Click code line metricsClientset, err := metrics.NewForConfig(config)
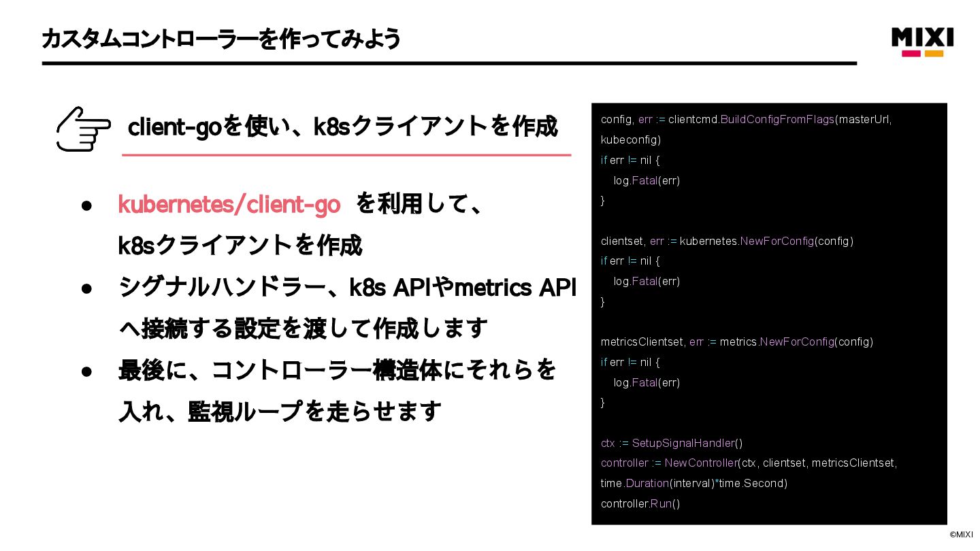 pos(737,341)
